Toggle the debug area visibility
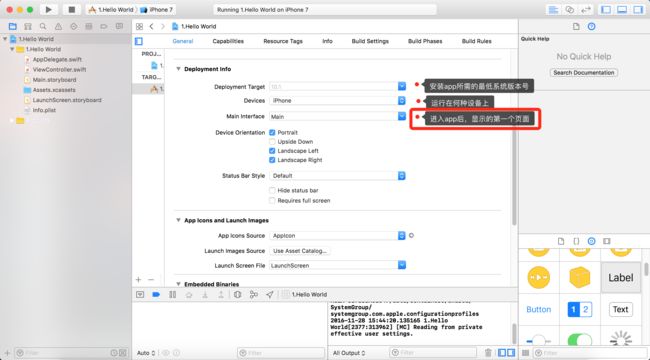 (622, 10)
